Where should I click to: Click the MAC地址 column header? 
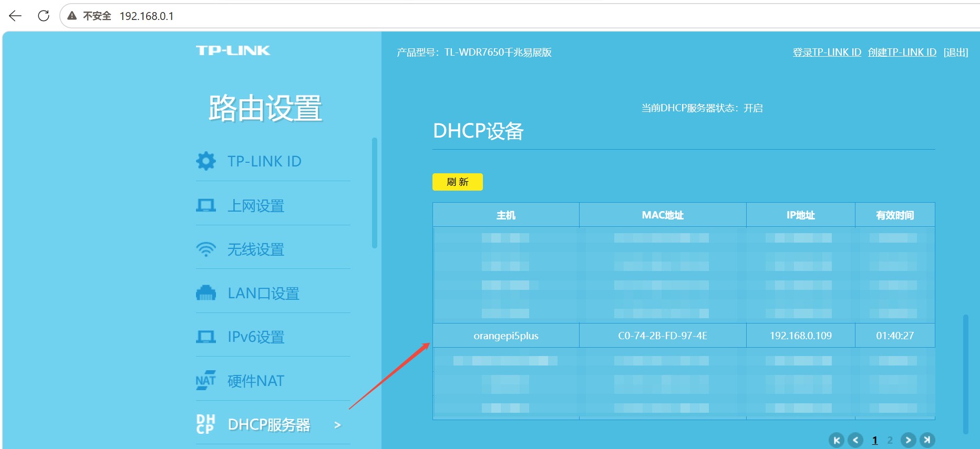tap(663, 215)
